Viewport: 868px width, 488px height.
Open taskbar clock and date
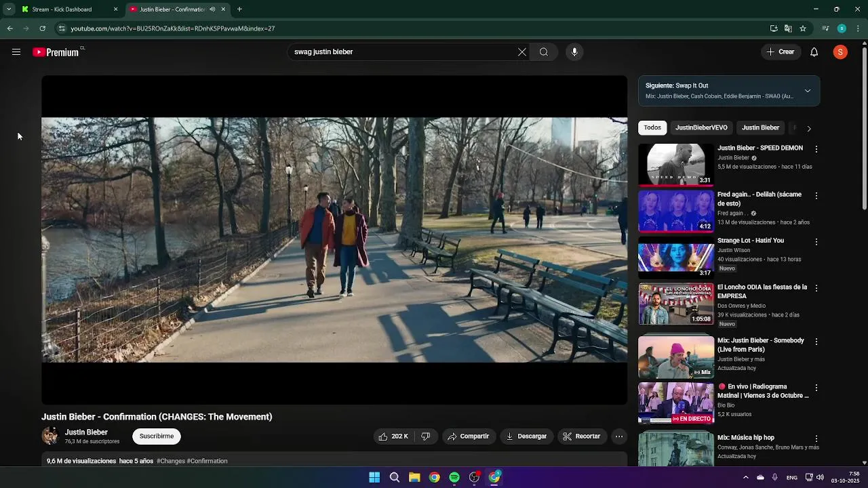[846, 477]
